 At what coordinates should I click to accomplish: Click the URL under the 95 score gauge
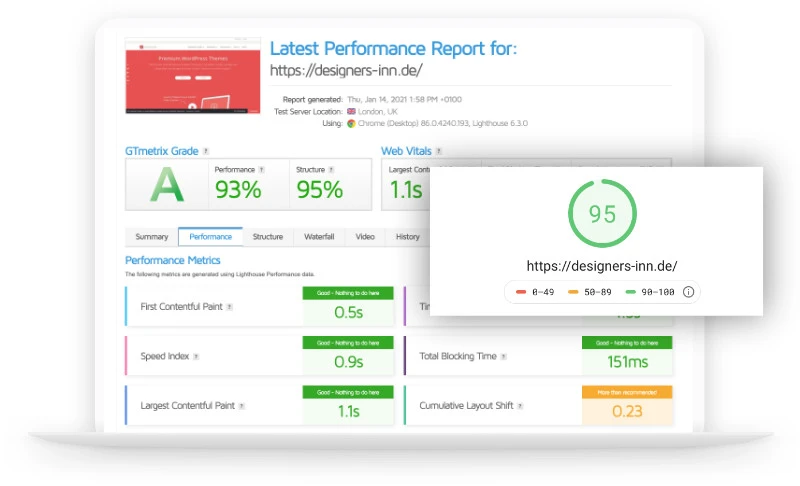[602, 266]
